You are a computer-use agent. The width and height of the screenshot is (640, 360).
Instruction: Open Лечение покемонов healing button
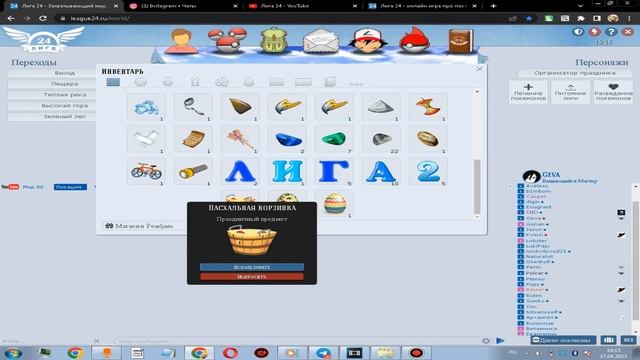[x=528, y=92]
